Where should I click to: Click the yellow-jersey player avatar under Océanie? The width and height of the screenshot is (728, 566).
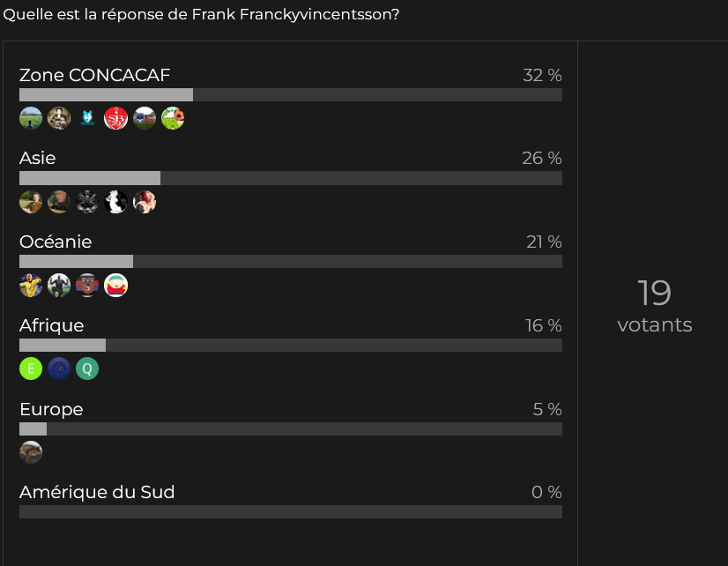[x=31, y=285]
